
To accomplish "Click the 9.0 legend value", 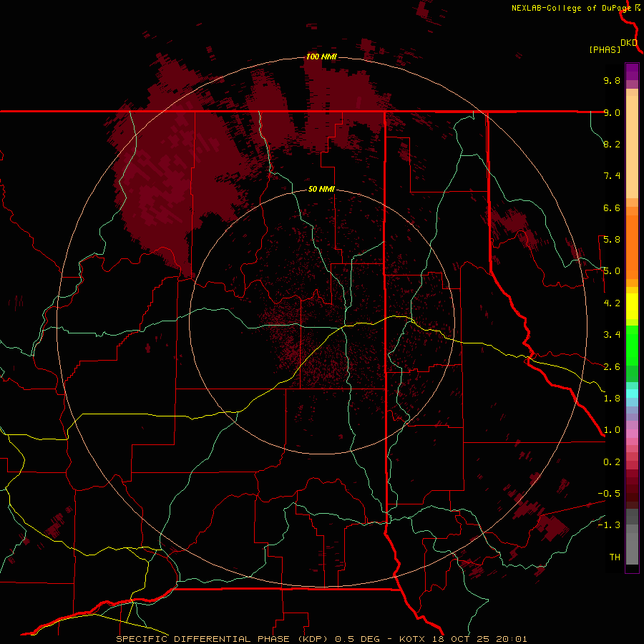I will pyautogui.click(x=612, y=112).
